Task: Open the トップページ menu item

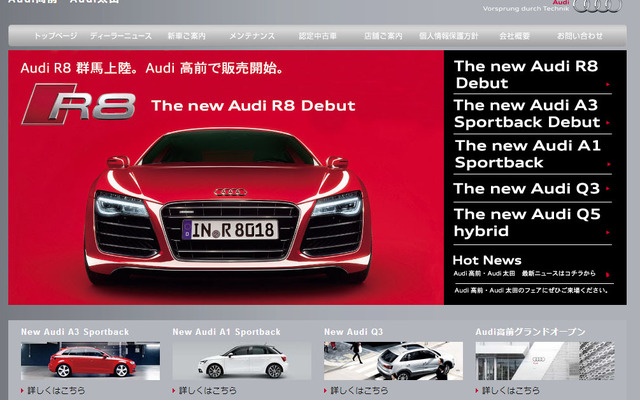Action: (55, 36)
